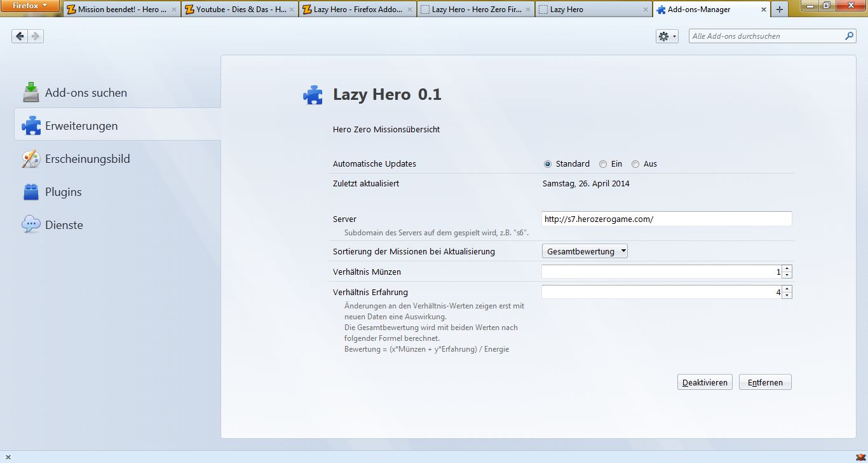Close the Lazy Hero - Firefox Addo tab

click(x=410, y=10)
